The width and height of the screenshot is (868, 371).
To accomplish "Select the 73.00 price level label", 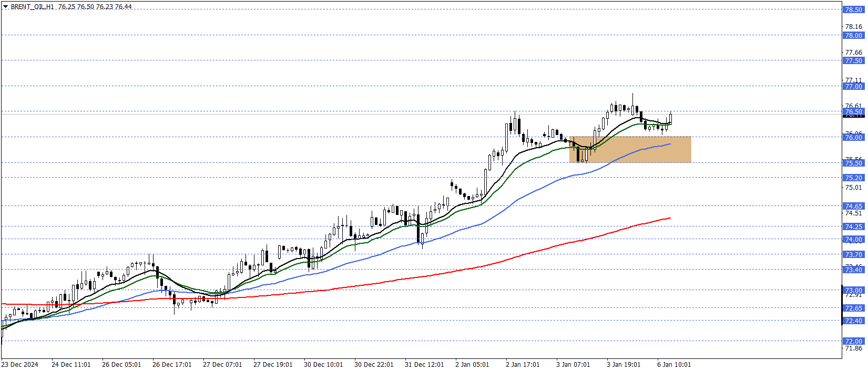I will click(x=853, y=290).
